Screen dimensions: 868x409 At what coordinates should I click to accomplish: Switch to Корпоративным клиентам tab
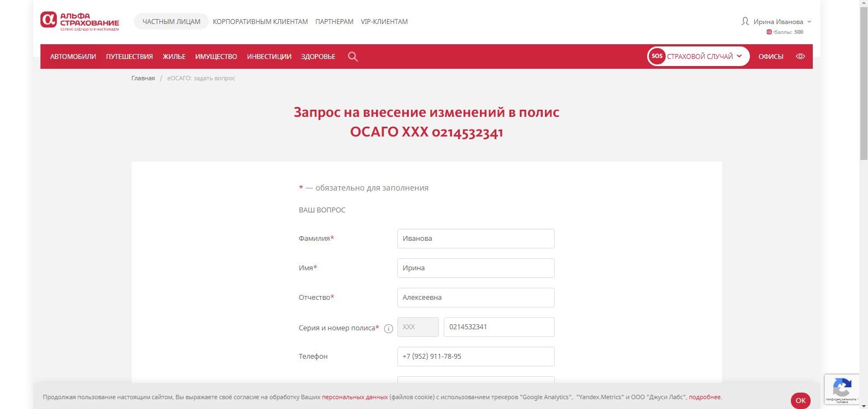pyautogui.click(x=260, y=22)
